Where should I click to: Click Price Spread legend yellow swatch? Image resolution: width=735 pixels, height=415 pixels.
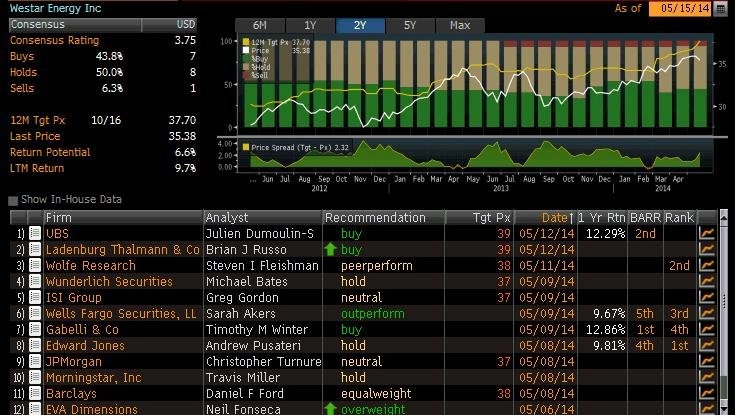(246, 147)
